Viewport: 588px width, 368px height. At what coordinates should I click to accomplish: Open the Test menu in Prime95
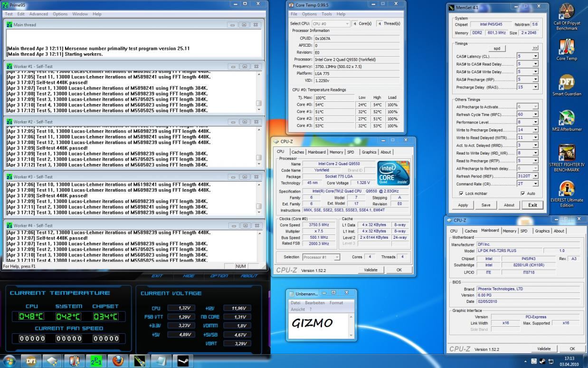9,14
